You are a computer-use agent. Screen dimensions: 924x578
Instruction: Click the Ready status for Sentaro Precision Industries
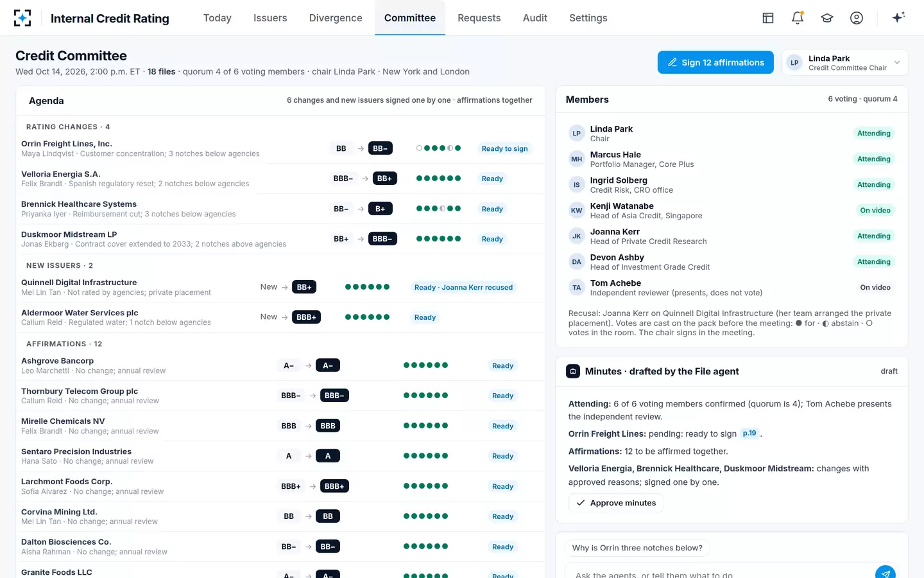(503, 456)
